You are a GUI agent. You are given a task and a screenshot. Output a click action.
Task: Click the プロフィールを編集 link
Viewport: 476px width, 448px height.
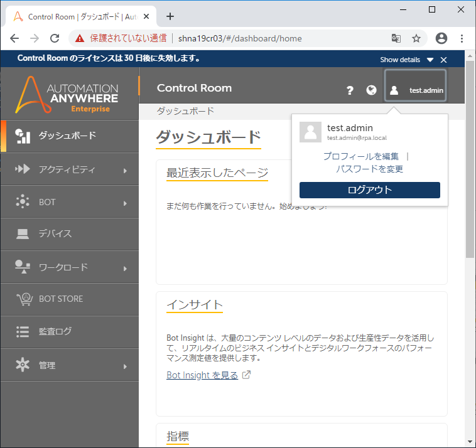pyautogui.click(x=361, y=156)
